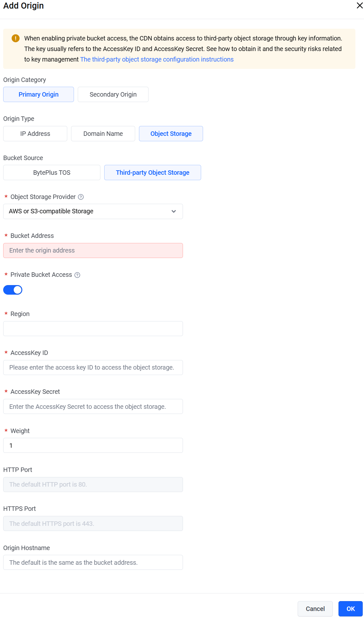
Task: Click the dropdown chevron arrow
Action: [174, 211]
